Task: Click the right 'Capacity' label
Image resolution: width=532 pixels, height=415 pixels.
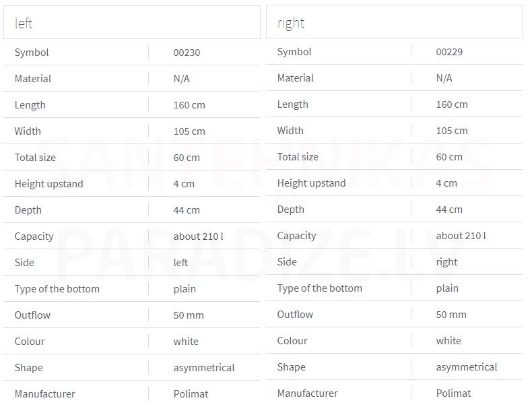Action: (x=296, y=236)
